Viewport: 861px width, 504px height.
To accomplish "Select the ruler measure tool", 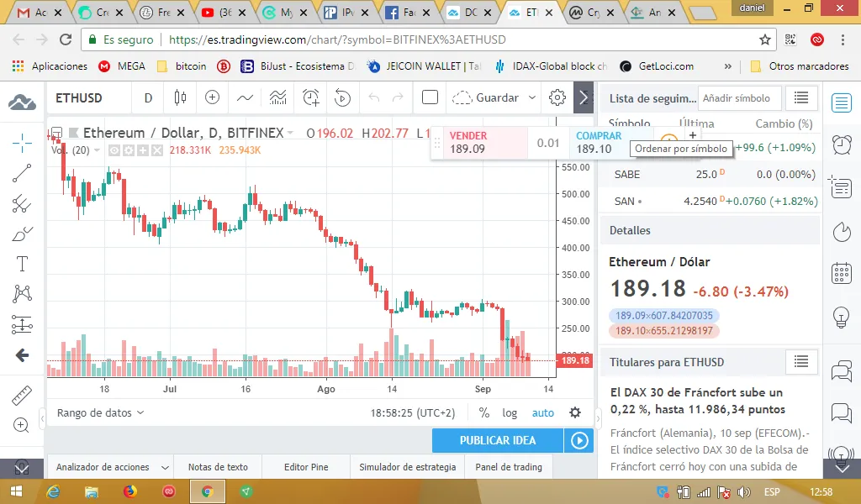I will coord(22,396).
